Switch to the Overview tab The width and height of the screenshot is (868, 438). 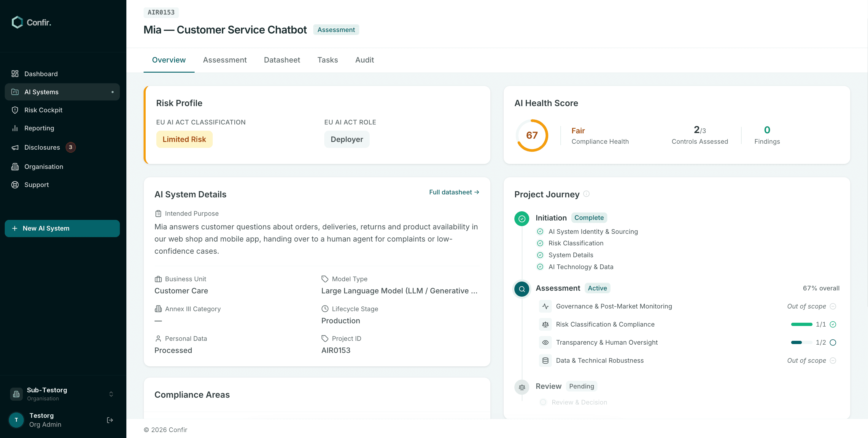169,60
